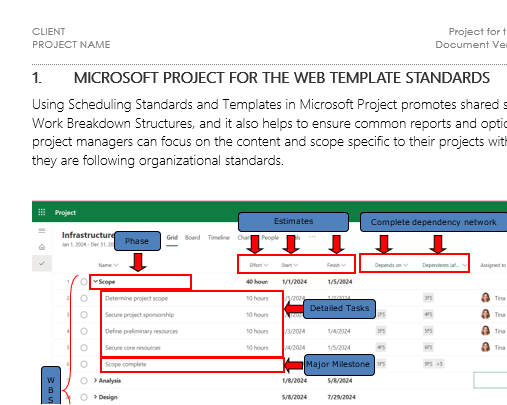507x405 pixels.
Task: Click the 9FS dependents chip in Scope complete row
Action: [428, 364]
